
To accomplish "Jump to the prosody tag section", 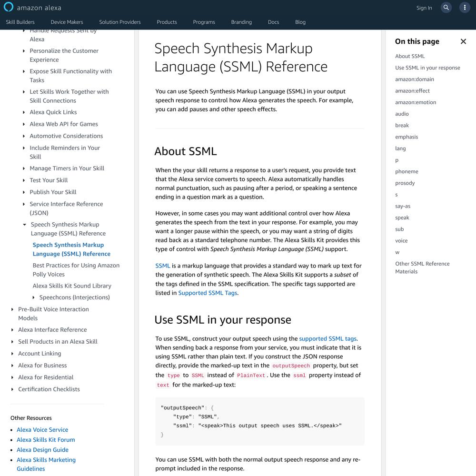I will click(405, 183).
